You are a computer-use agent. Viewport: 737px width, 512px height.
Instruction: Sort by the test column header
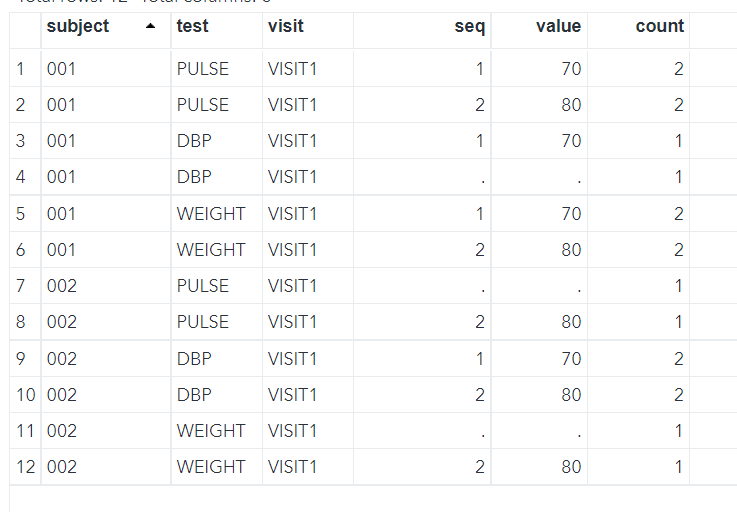click(x=193, y=27)
